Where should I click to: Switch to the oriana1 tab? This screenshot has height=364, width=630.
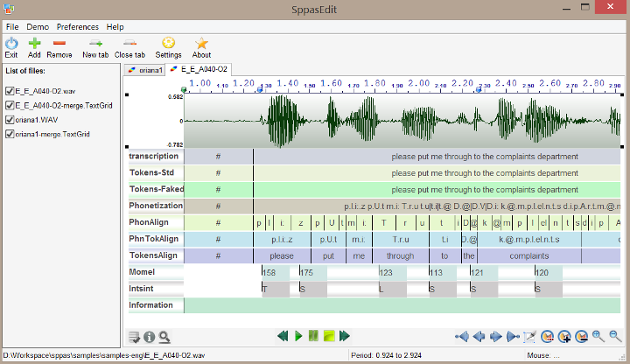144,70
